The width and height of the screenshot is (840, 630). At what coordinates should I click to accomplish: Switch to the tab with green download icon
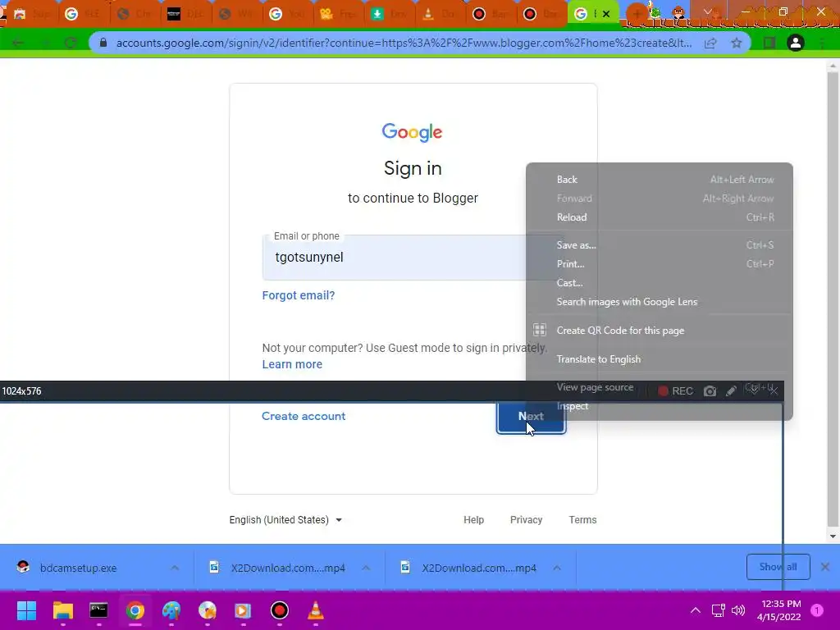pyautogui.click(x=390, y=15)
